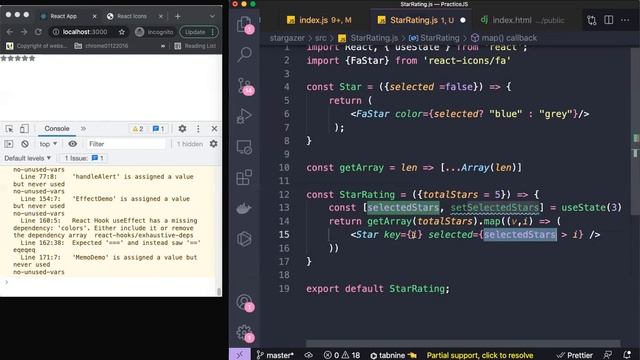Image resolution: width=640 pixels, height=360 pixels.
Task: Select src in the breadcrumb
Action: click(320, 38)
